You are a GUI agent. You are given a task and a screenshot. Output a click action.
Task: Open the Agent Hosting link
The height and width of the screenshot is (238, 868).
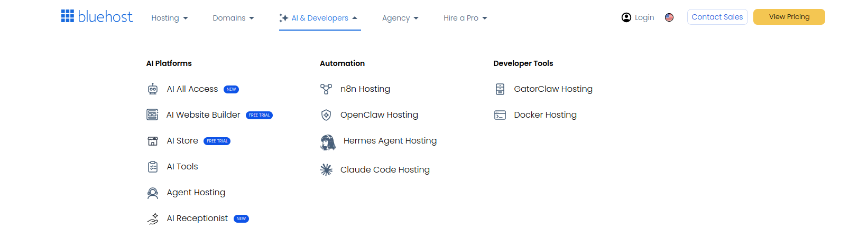pos(196,193)
